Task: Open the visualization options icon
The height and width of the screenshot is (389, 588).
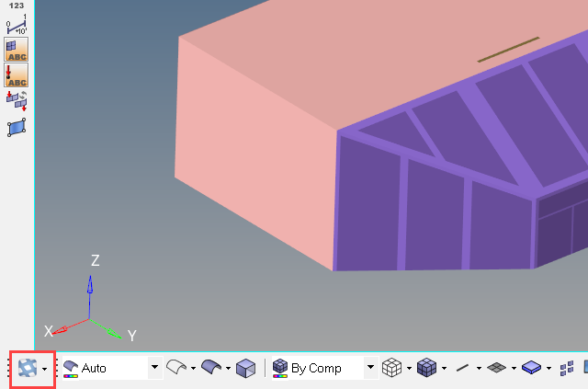Action: 28,368
